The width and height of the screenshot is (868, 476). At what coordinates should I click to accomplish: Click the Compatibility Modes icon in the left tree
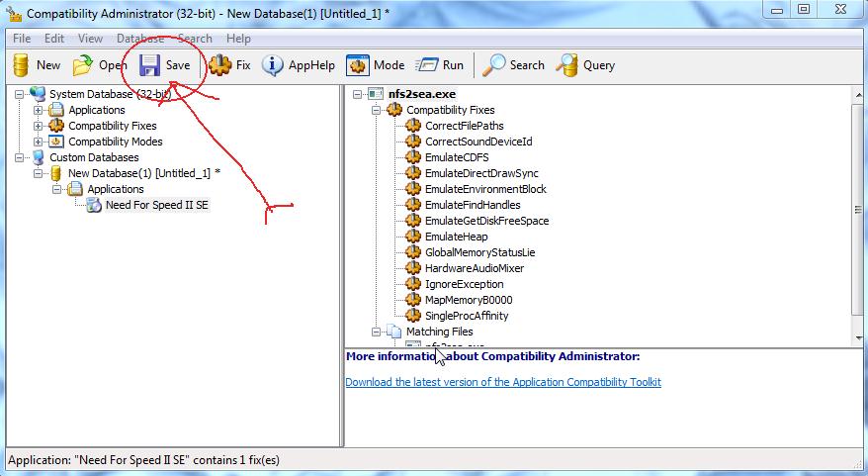(x=56, y=142)
